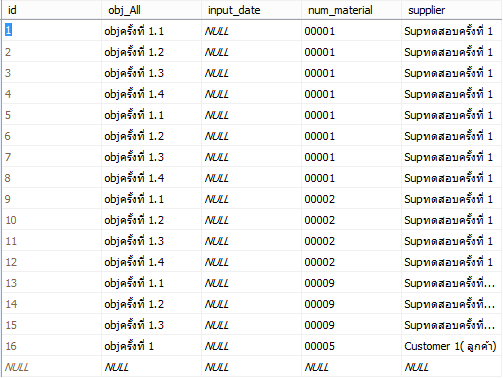The image size is (503, 378).
Task: Select num_material 00002 in row 9
Action: pos(352,199)
